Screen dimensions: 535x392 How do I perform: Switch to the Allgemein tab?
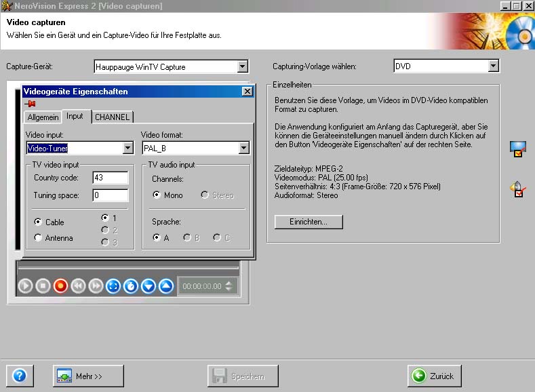(43, 117)
